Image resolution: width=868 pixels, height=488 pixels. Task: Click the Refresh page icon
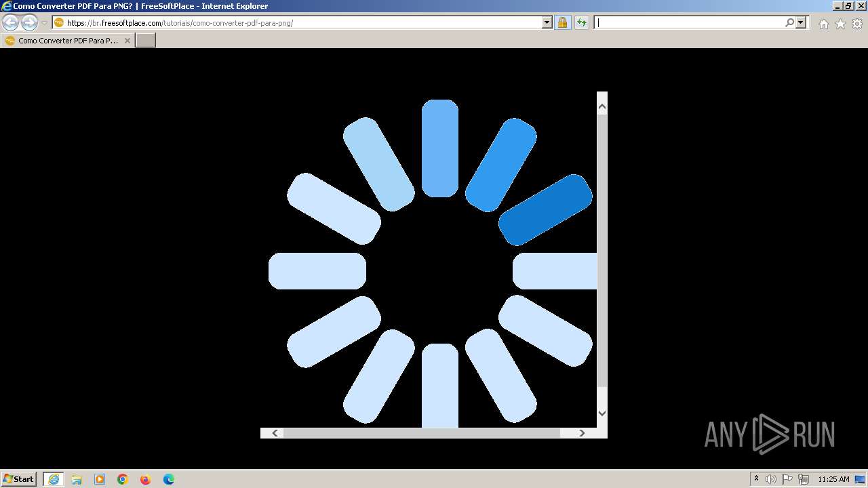(581, 22)
